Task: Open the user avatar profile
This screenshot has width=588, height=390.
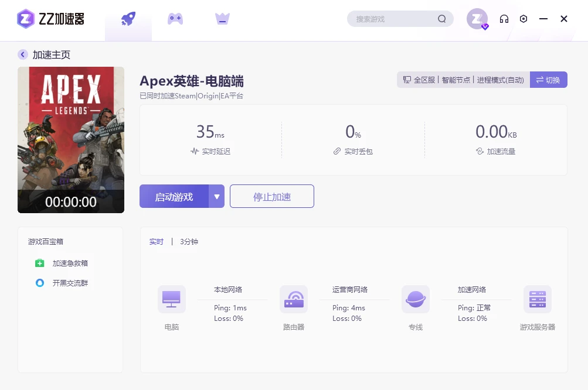Action: pyautogui.click(x=477, y=19)
